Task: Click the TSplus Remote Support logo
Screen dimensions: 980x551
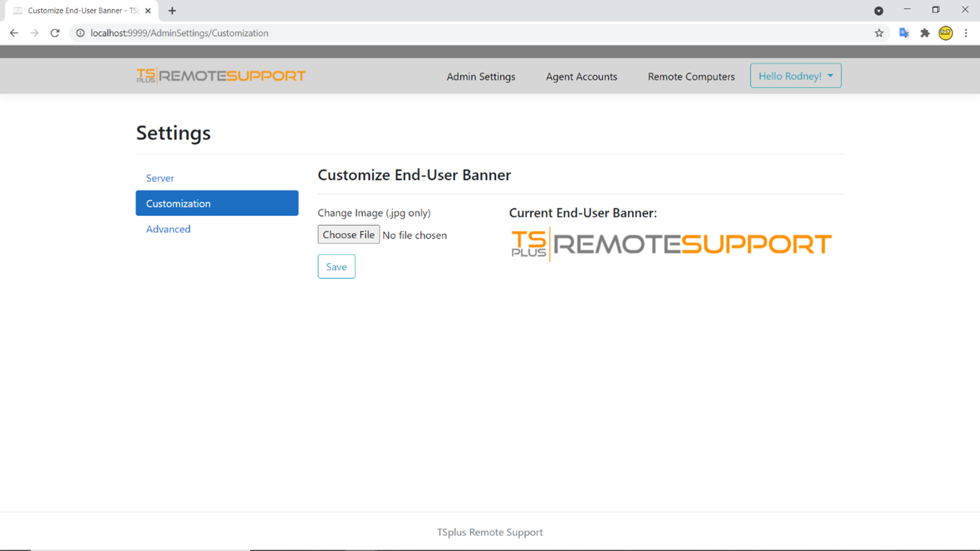Action: pyautogui.click(x=221, y=75)
